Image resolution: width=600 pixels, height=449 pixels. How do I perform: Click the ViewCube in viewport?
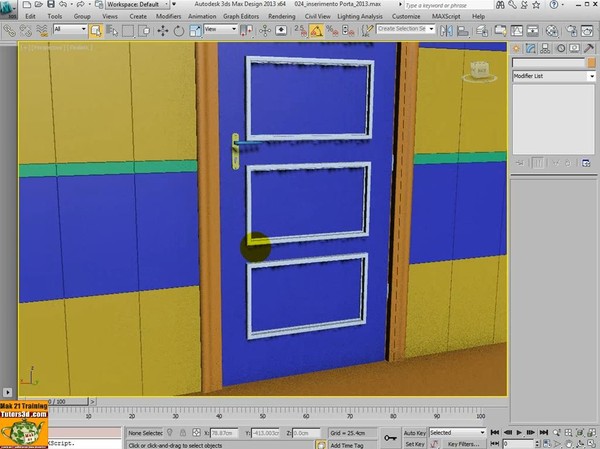click(x=479, y=71)
